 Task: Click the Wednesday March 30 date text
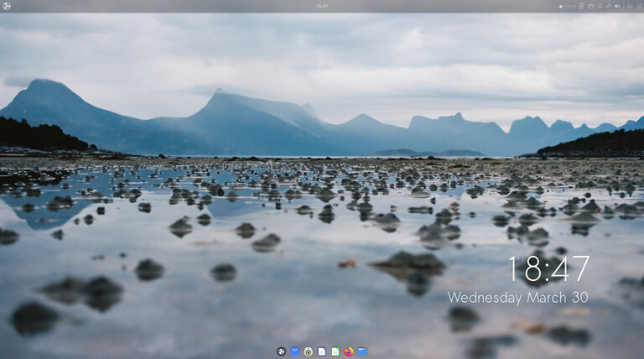pos(518,298)
